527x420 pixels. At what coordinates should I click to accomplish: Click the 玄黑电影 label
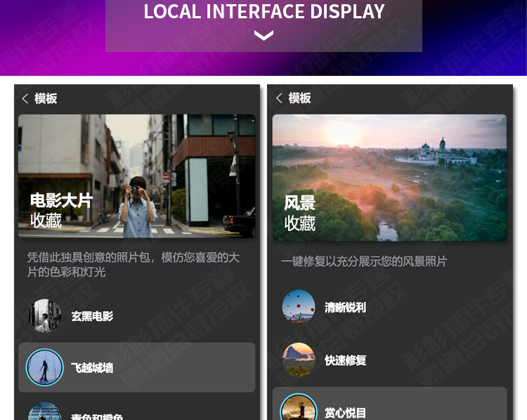[92, 316]
